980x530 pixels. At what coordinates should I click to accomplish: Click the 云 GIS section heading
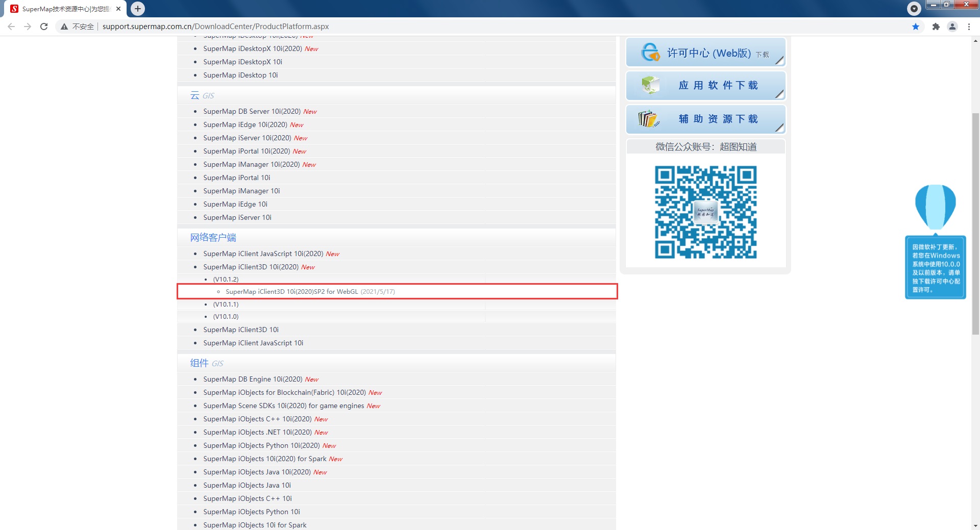coord(202,95)
